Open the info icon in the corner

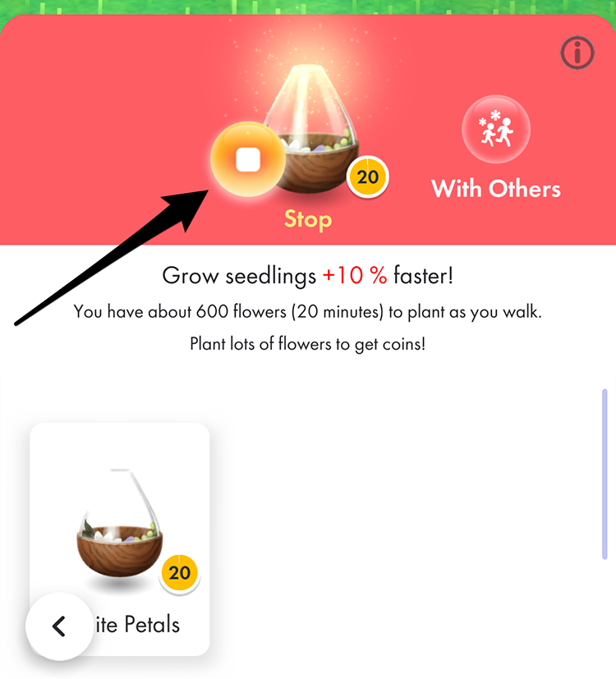577,53
